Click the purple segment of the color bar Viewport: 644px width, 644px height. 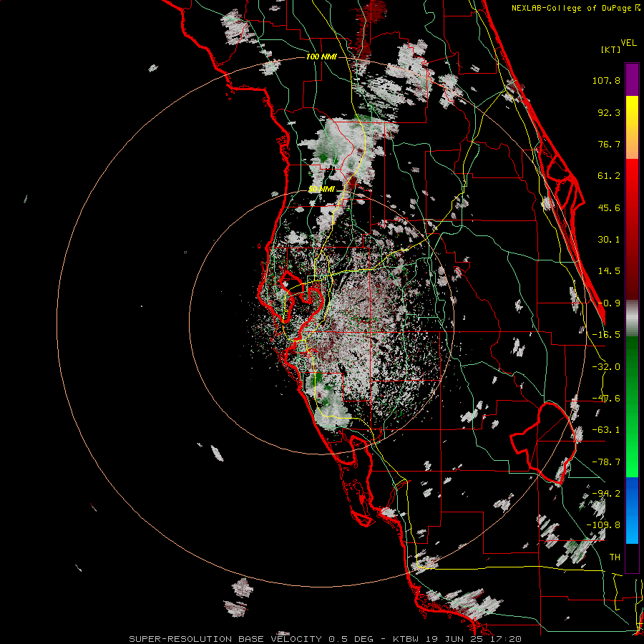[x=632, y=79]
